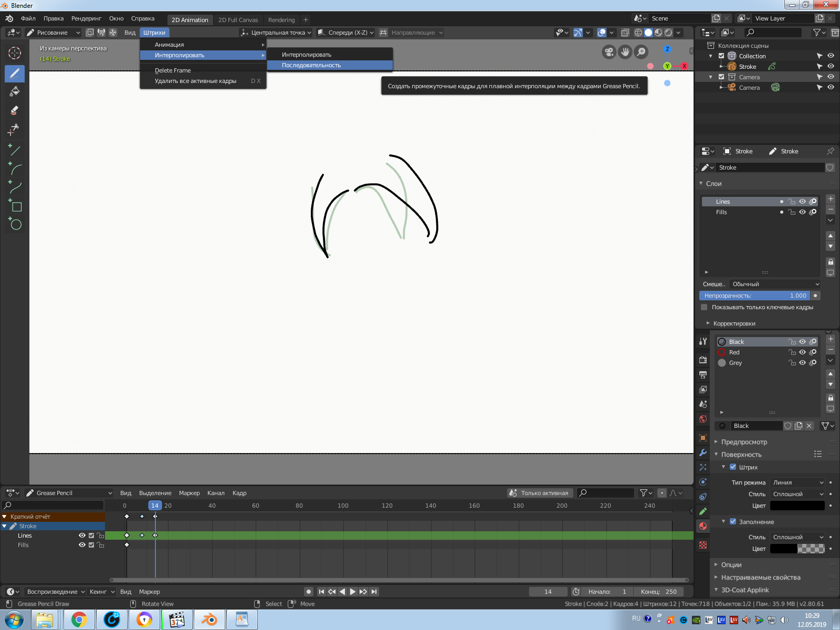This screenshot has width=840, height=630.
Task: Click the current frame field 14
Action: coord(548,592)
